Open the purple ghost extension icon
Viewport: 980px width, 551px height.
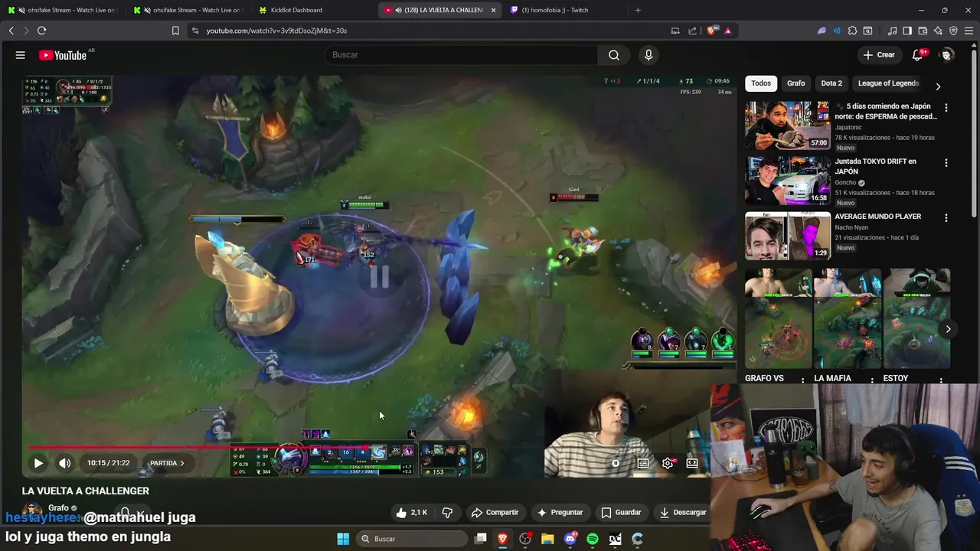click(x=822, y=31)
